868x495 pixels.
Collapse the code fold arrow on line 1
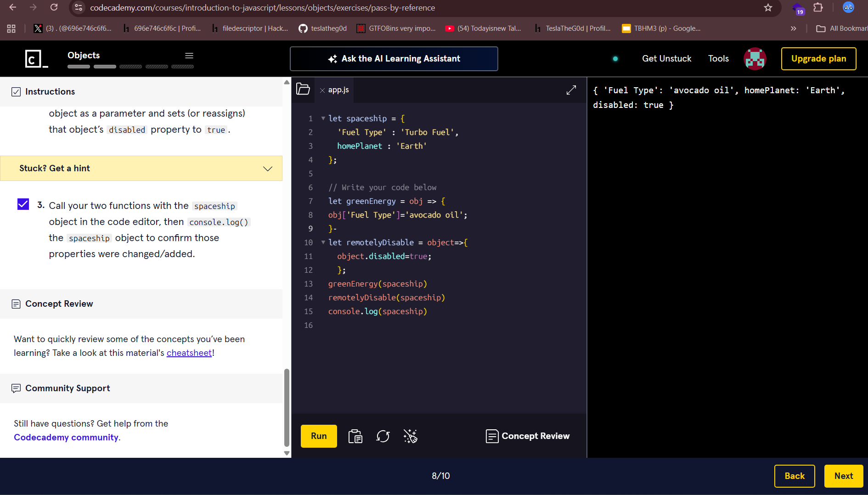point(323,118)
